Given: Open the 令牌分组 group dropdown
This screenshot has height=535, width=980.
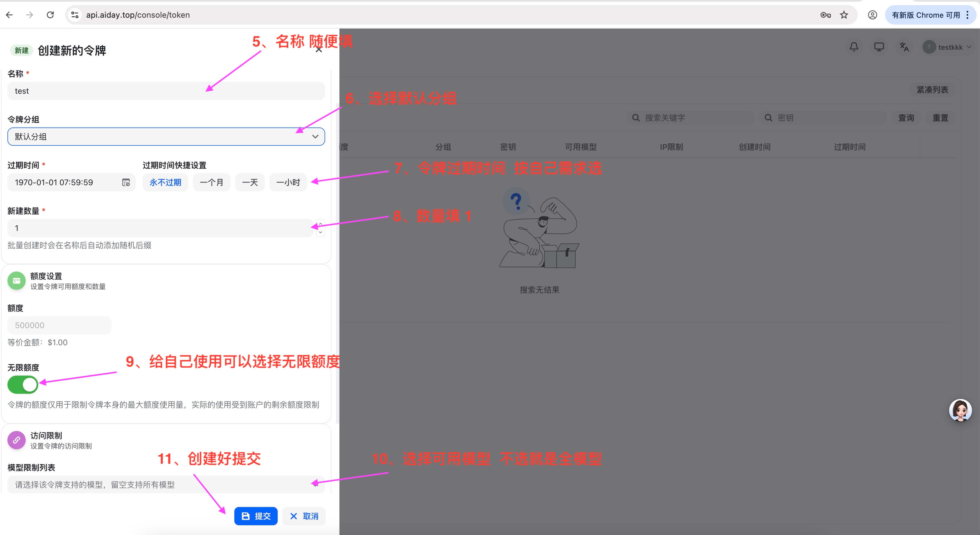Looking at the screenshot, I should [x=166, y=137].
